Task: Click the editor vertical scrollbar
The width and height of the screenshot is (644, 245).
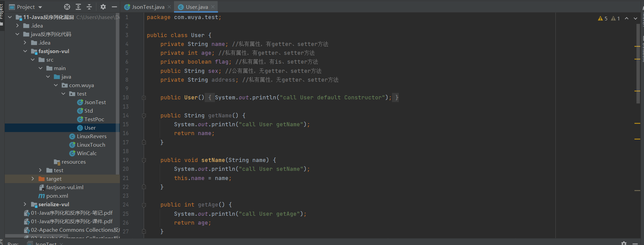Action: (638, 64)
